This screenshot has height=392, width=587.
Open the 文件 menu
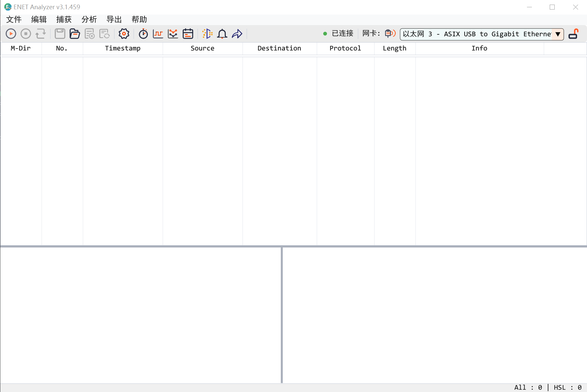pos(14,19)
